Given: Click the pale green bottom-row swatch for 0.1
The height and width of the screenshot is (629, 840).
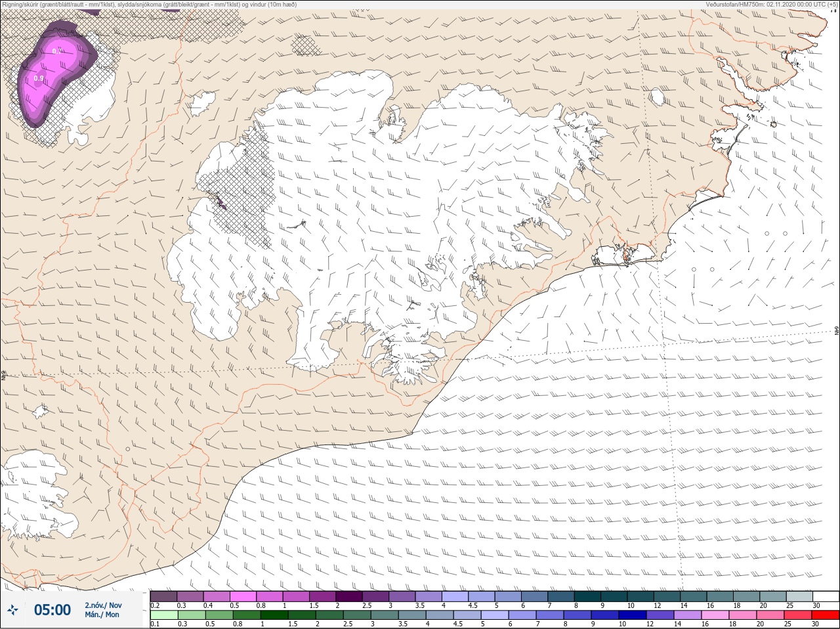Looking at the screenshot, I should click(163, 615).
